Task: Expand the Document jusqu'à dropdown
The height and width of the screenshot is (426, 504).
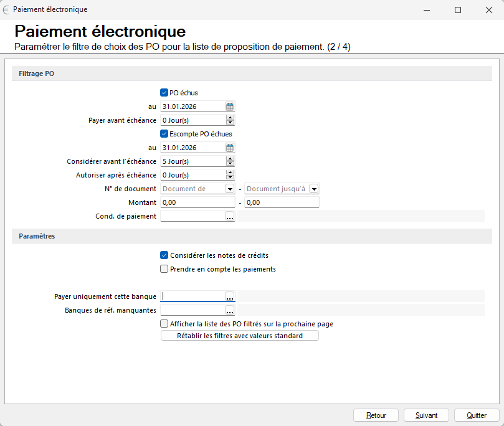Action: pos(313,189)
